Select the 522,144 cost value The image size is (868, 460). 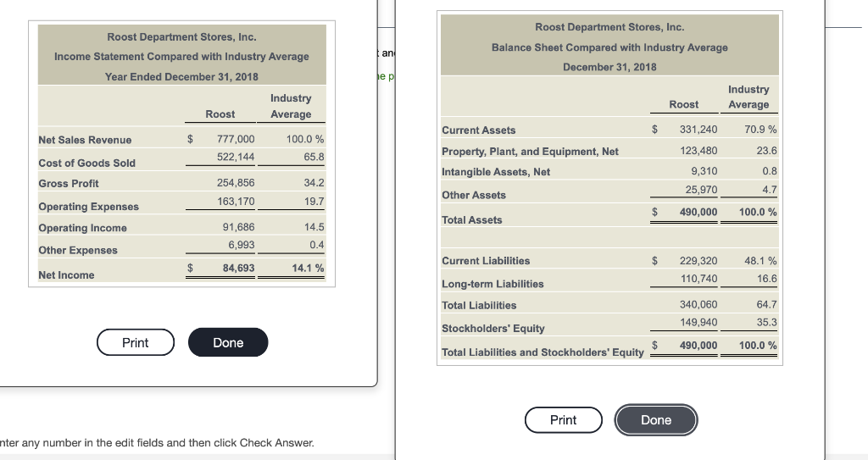[x=236, y=157]
